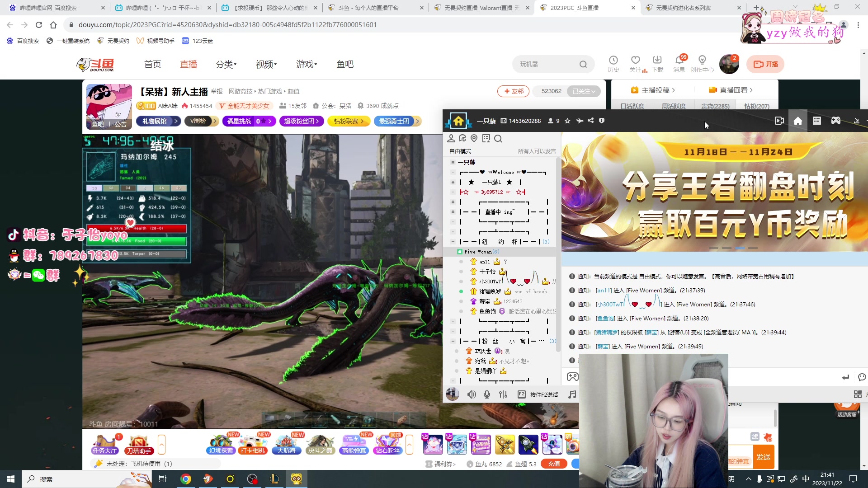The image size is (868, 488).
Task: Open the 打卡相机 camera icon
Action: (x=253, y=445)
